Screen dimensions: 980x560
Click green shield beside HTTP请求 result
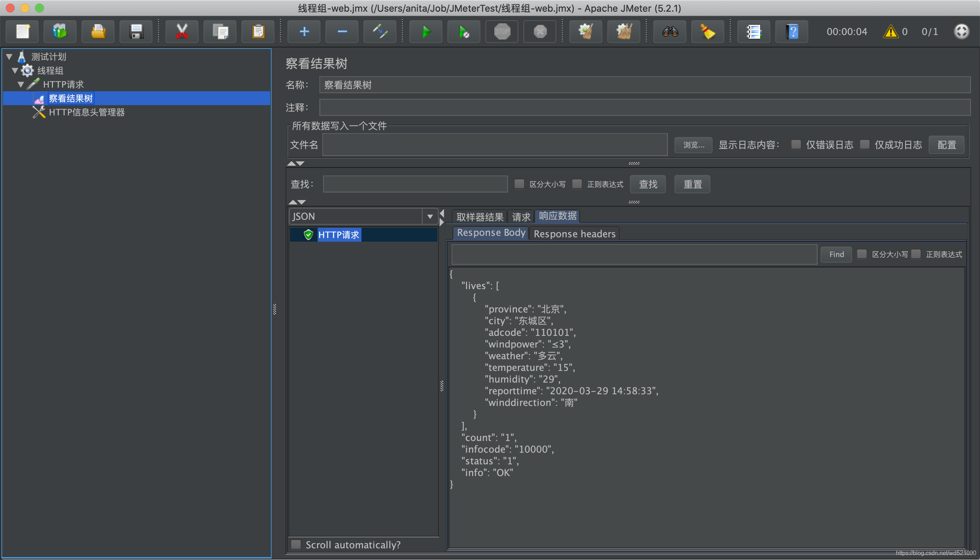tap(309, 235)
